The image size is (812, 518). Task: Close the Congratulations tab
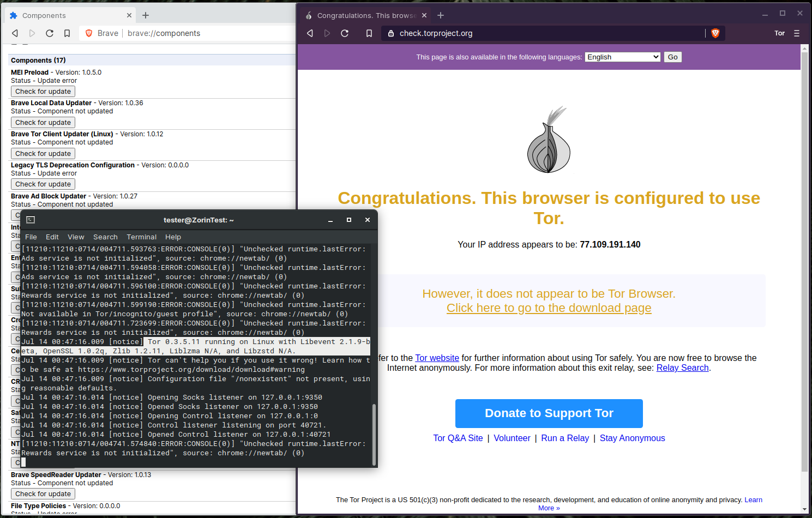[424, 15]
